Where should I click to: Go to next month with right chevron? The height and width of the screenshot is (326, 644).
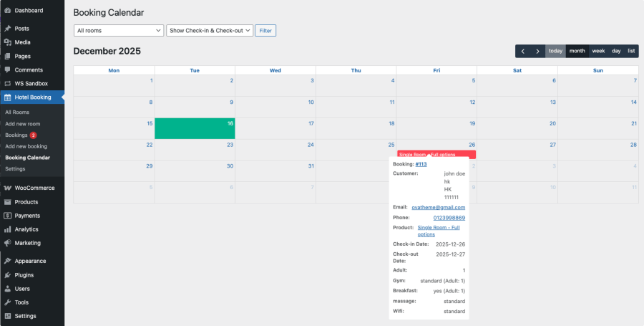(x=537, y=51)
